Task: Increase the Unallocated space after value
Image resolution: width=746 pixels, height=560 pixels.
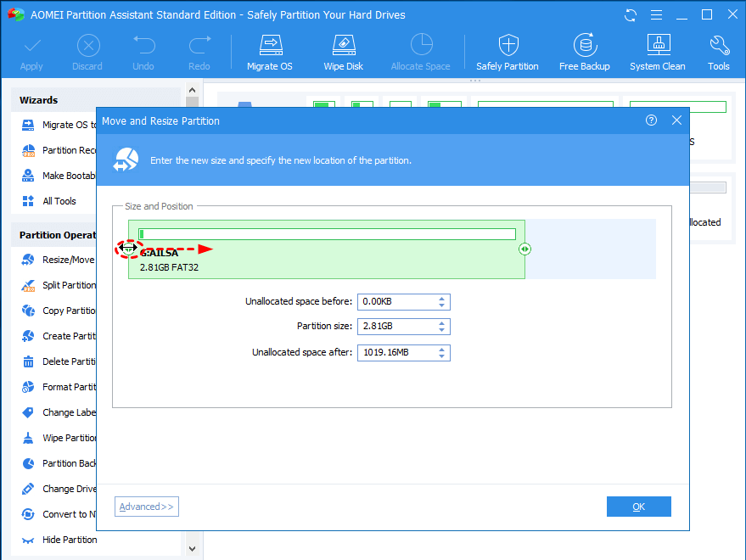Action: [442, 349]
